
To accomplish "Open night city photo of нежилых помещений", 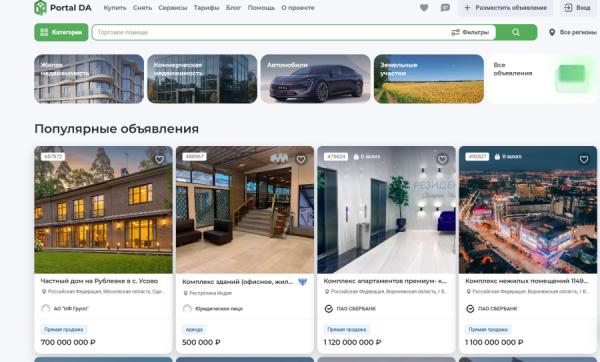I will tap(528, 210).
